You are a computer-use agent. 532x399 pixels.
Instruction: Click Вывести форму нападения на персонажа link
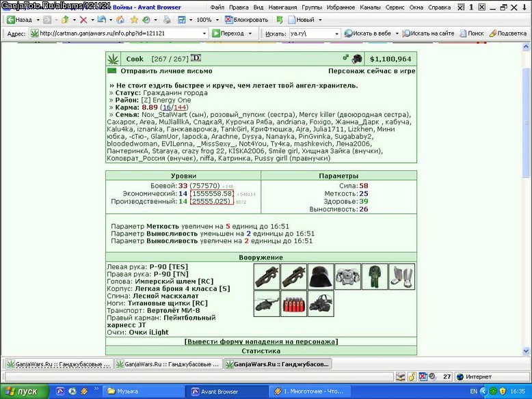pos(261,342)
